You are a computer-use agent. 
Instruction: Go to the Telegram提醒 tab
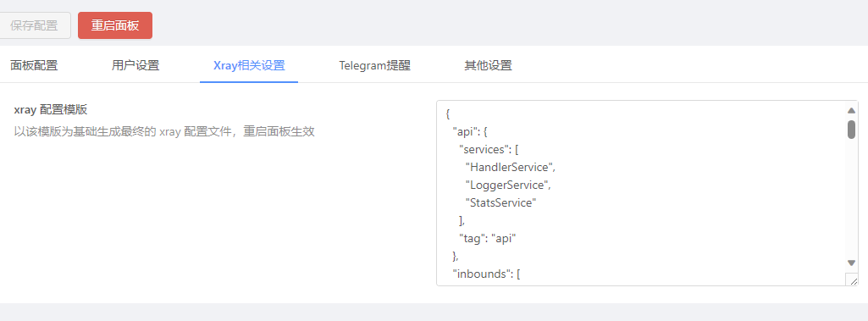click(375, 65)
